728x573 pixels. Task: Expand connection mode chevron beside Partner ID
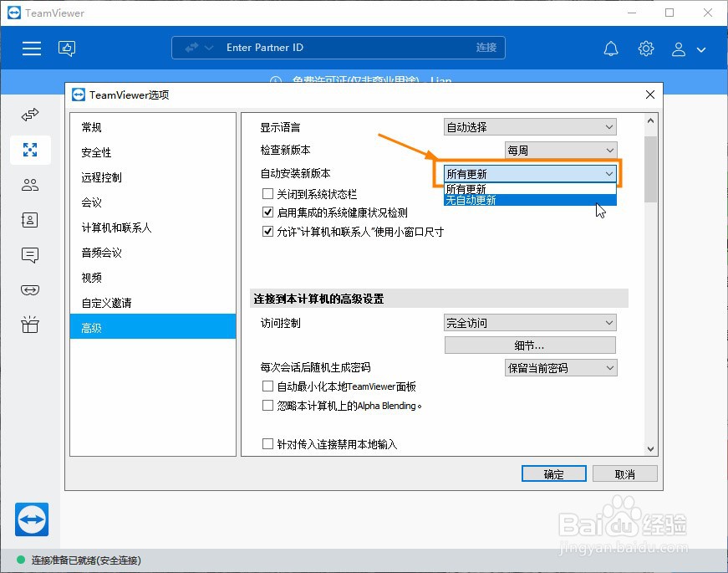tap(209, 48)
